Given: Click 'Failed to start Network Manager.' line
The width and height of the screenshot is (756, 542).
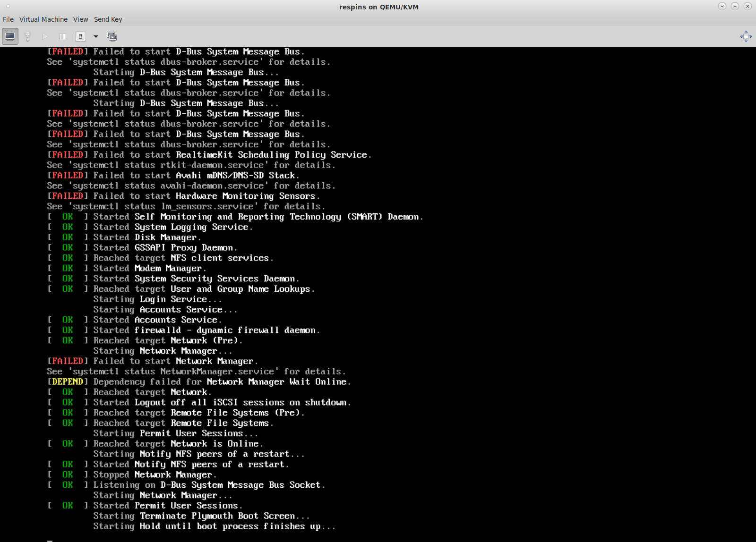Looking at the screenshot, I should [x=176, y=361].
